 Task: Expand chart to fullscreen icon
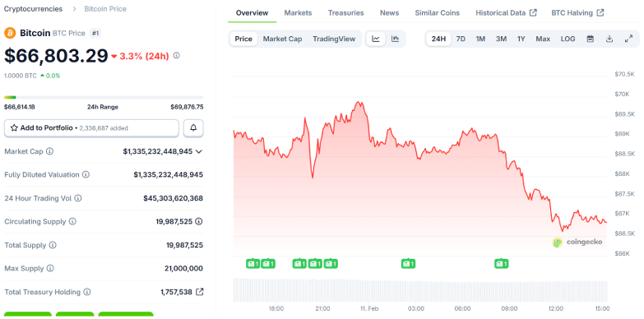point(628,39)
